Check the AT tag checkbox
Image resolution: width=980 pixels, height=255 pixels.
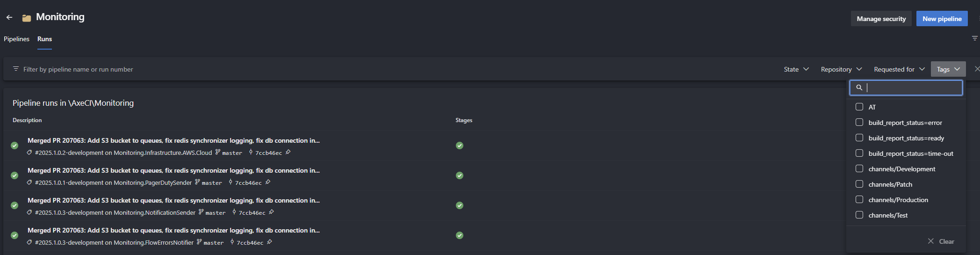[859, 107]
